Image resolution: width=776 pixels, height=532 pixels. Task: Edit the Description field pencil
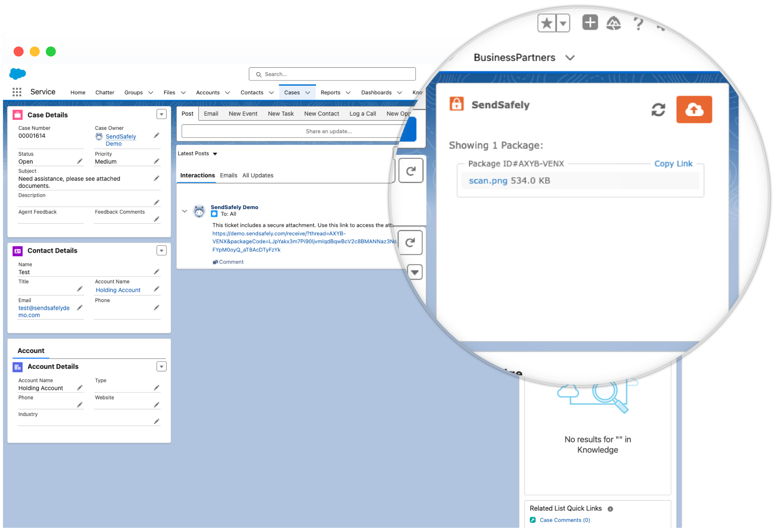click(x=157, y=203)
